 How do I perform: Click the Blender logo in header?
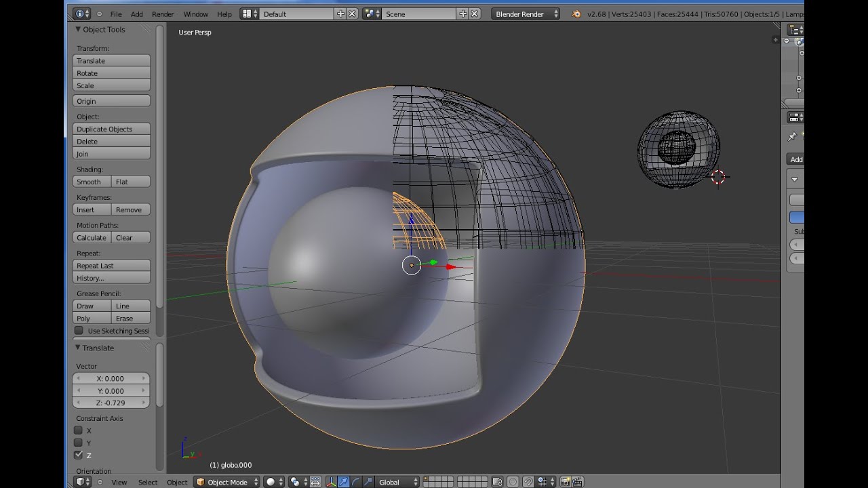click(x=576, y=14)
